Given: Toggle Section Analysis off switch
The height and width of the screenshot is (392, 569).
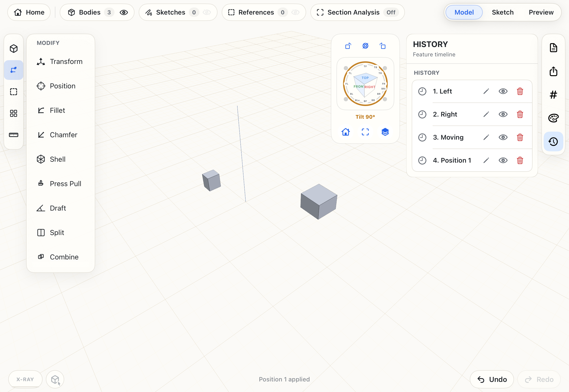Looking at the screenshot, I should (391, 12).
